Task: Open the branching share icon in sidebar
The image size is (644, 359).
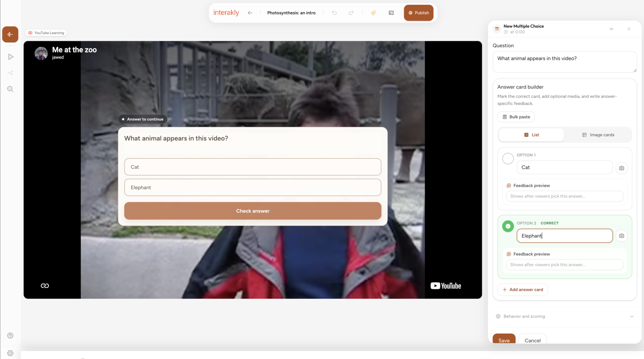Action: 10,73
